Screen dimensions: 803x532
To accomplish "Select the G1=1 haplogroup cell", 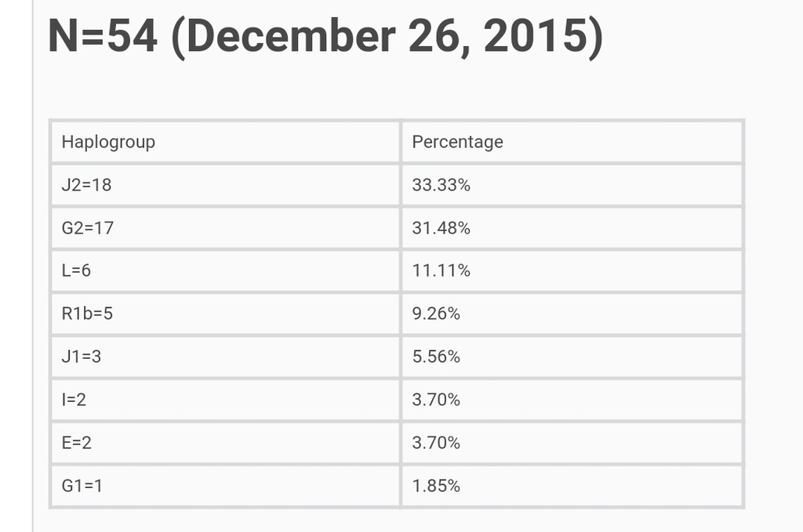I will [x=225, y=486].
